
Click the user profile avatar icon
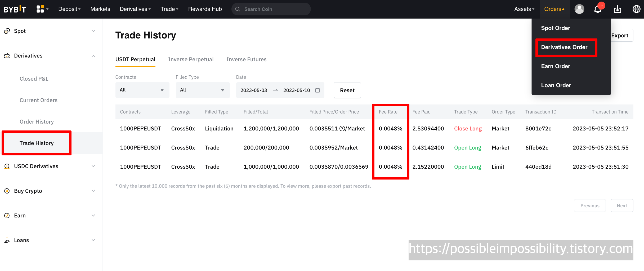point(579,9)
